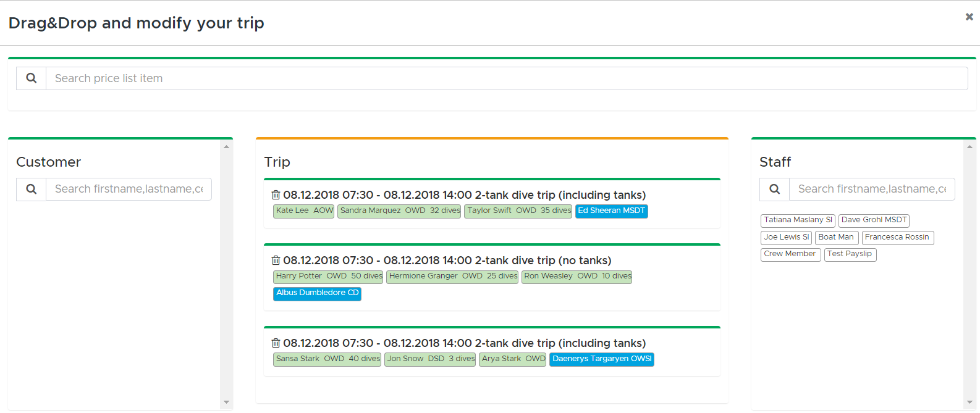Select the Boat Man staff tag
Screen dimensions: 980x413
[837, 238]
